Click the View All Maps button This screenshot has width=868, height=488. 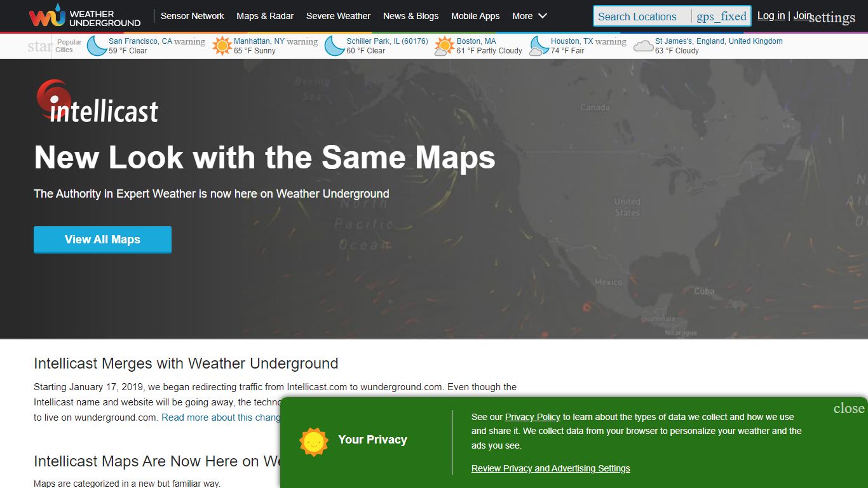pyautogui.click(x=102, y=240)
